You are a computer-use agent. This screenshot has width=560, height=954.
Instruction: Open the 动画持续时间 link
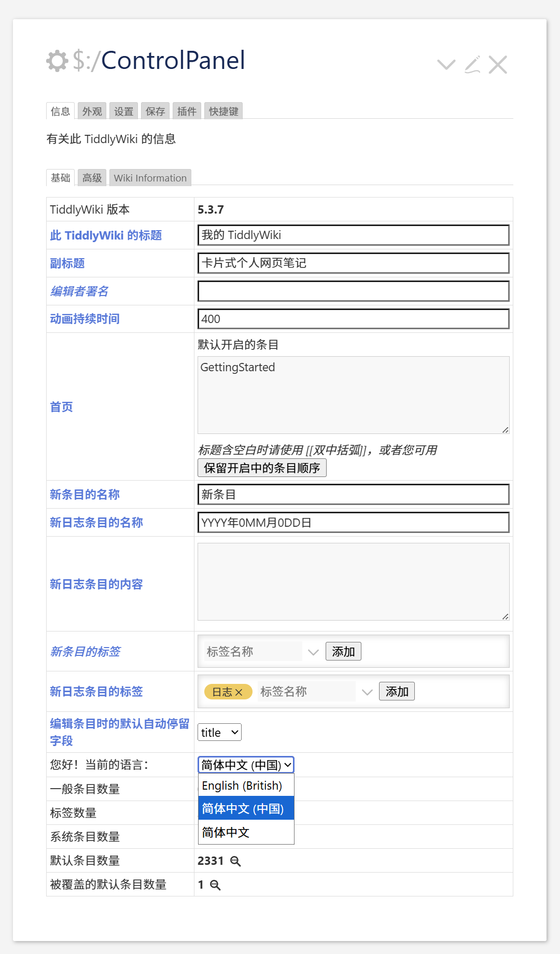tap(85, 319)
